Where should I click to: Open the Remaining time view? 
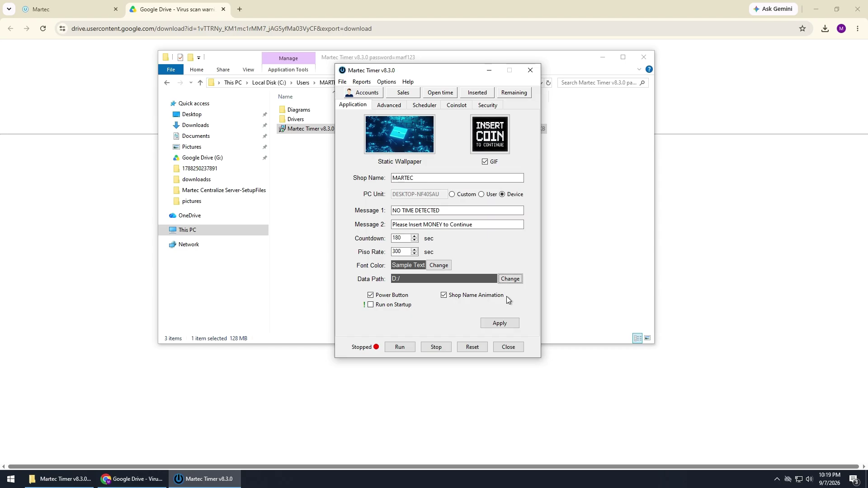click(514, 93)
